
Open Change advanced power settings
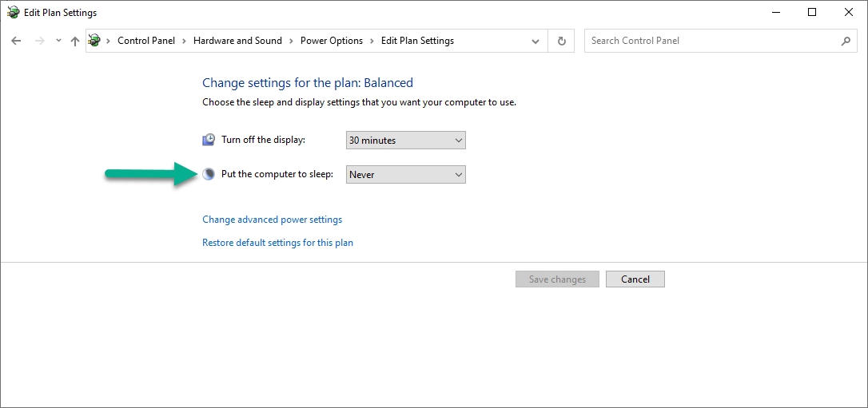(272, 220)
